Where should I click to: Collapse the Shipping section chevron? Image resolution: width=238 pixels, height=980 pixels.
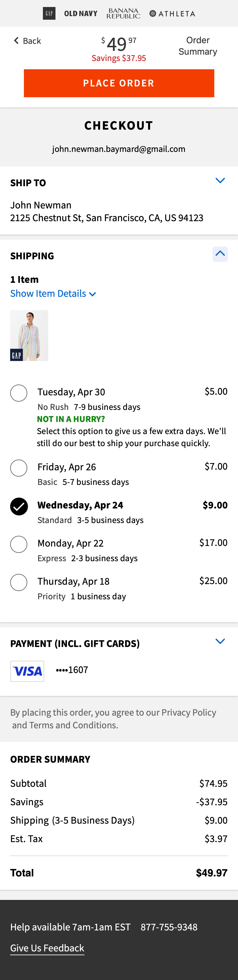pos(220,254)
